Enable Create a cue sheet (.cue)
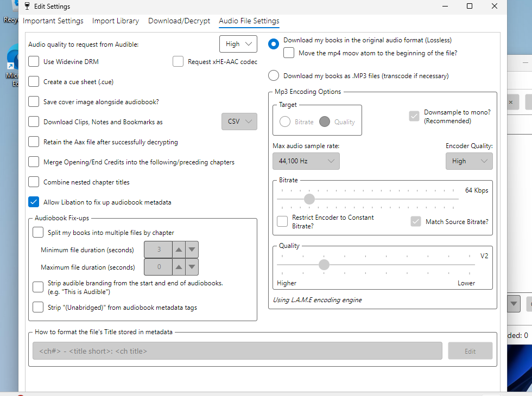532x396 pixels. pos(34,82)
